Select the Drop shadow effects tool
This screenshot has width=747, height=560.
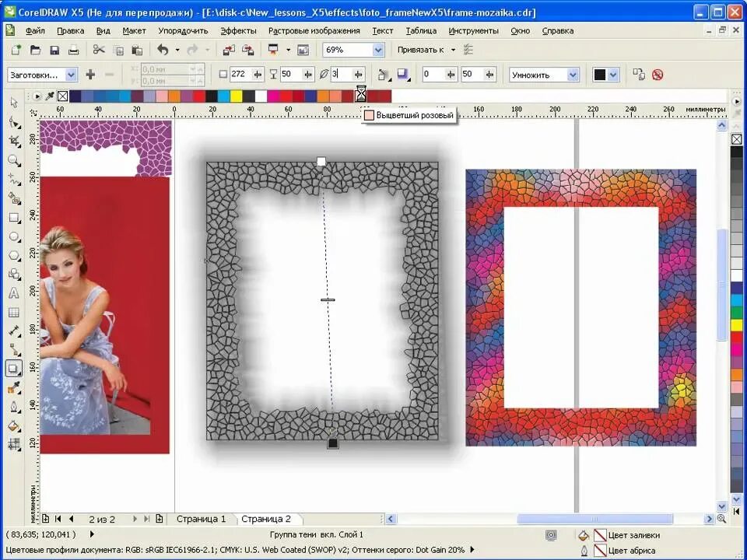click(x=14, y=369)
